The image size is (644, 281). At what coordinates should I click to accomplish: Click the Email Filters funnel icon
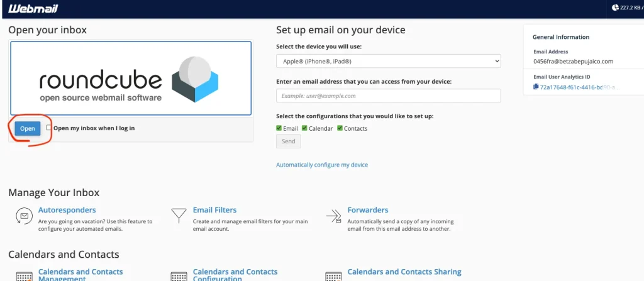point(179,216)
